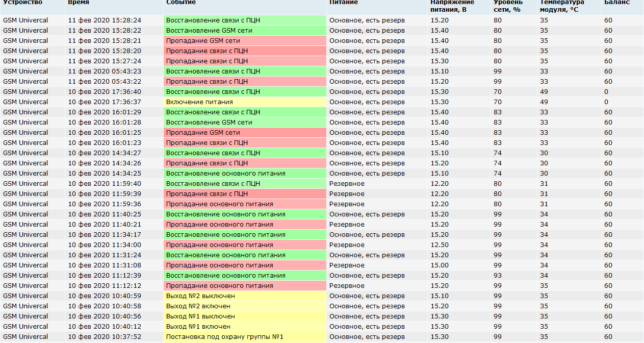
Task: Click temperature 49 in 17:36:37 row
Action: 544,102
